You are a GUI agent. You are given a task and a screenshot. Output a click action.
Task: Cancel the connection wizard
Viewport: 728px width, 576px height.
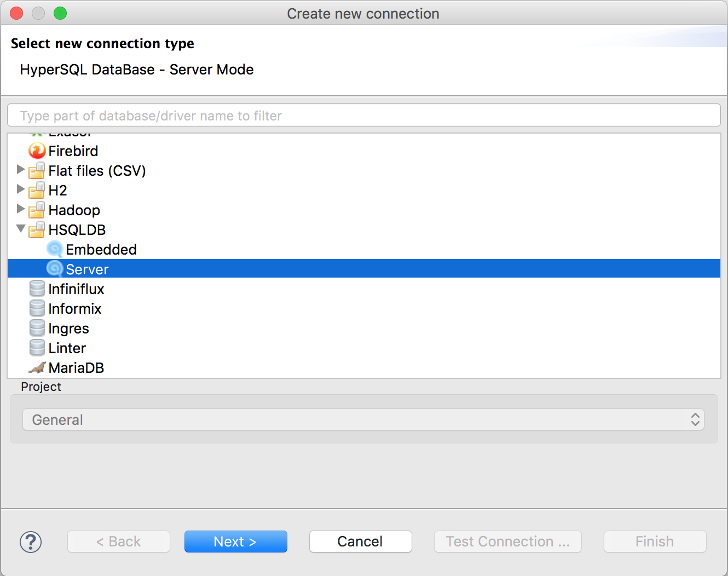360,542
